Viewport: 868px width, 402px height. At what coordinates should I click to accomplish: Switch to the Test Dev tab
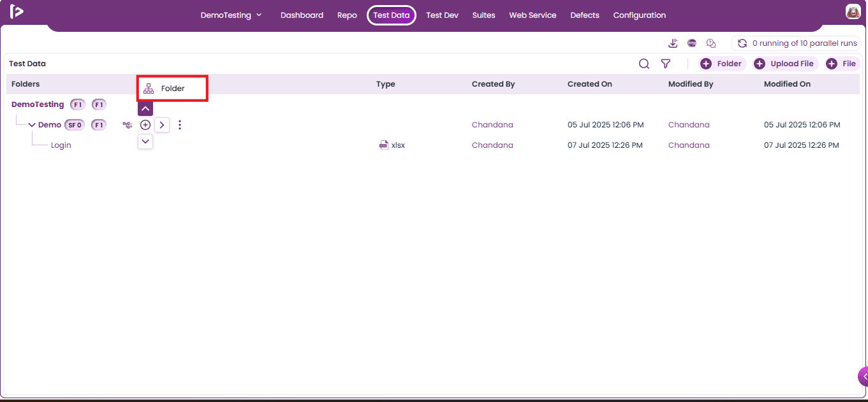coord(442,15)
